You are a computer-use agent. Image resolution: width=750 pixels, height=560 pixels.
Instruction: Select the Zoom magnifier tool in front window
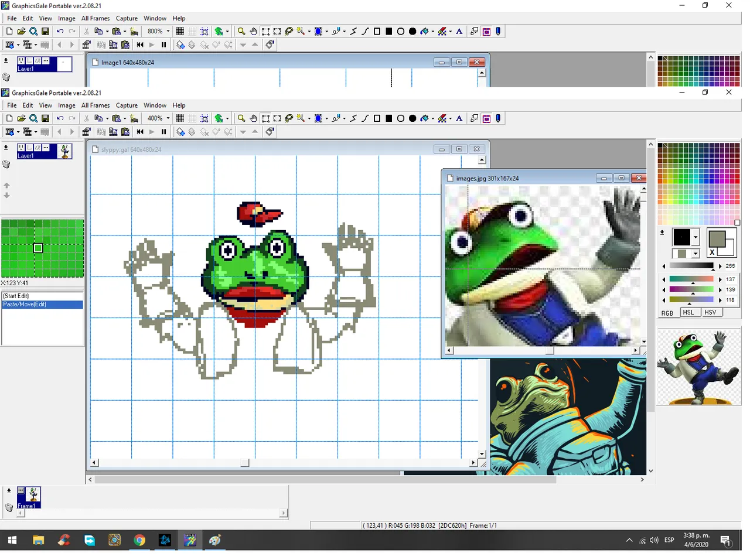click(241, 118)
